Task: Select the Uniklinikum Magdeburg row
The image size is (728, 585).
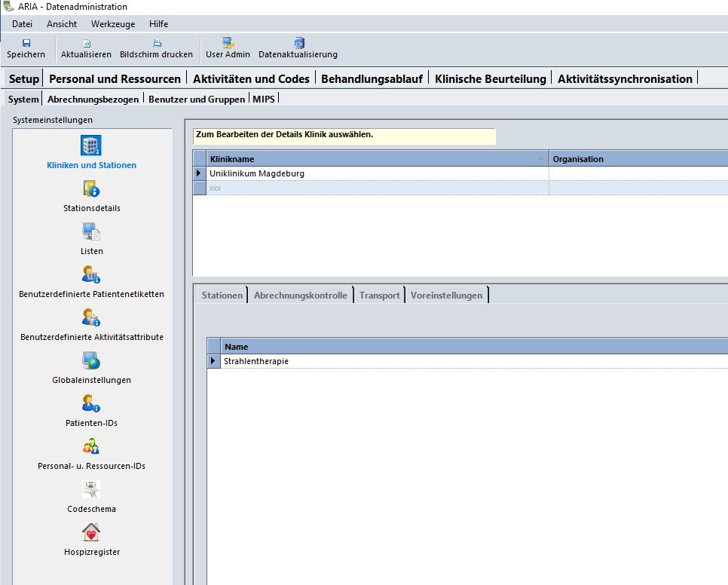Action: tap(256, 173)
